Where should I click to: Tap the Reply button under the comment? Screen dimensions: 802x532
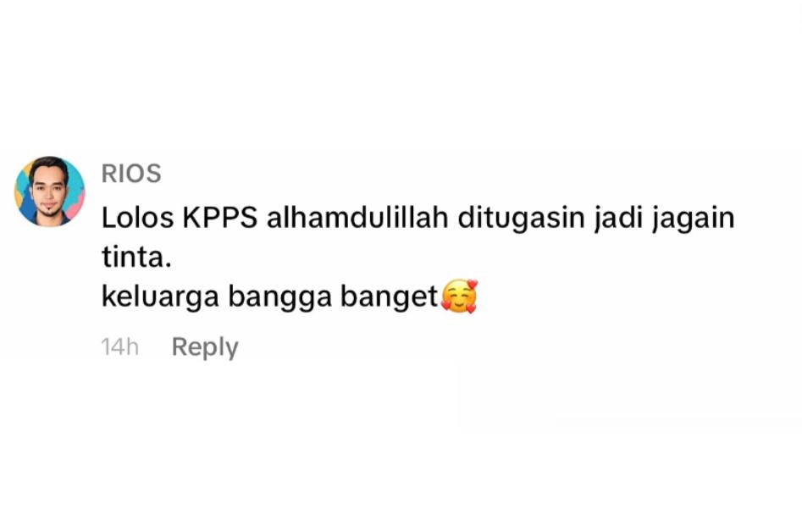pyautogui.click(x=205, y=347)
